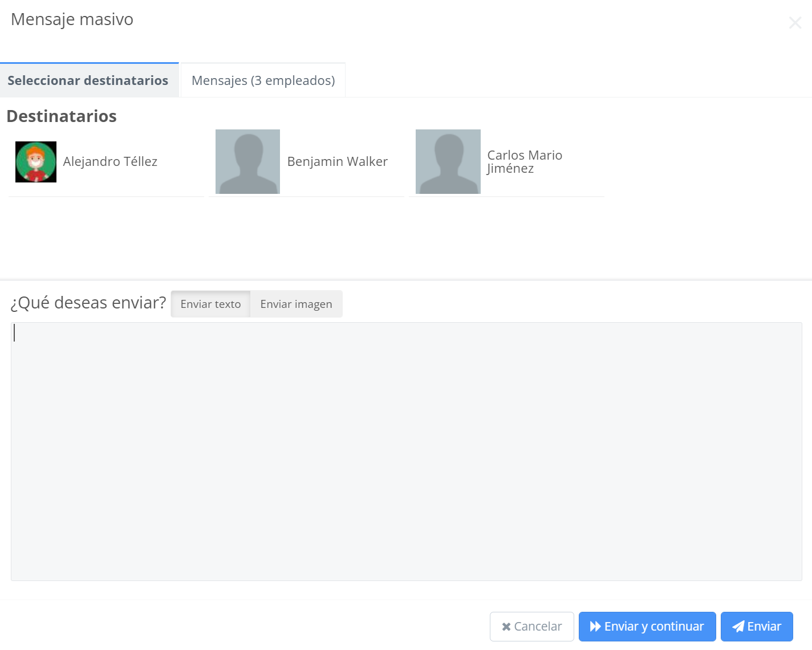The width and height of the screenshot is (812, 650).
Task: Click the Destinatarios heading
Action: click(62, 116)
